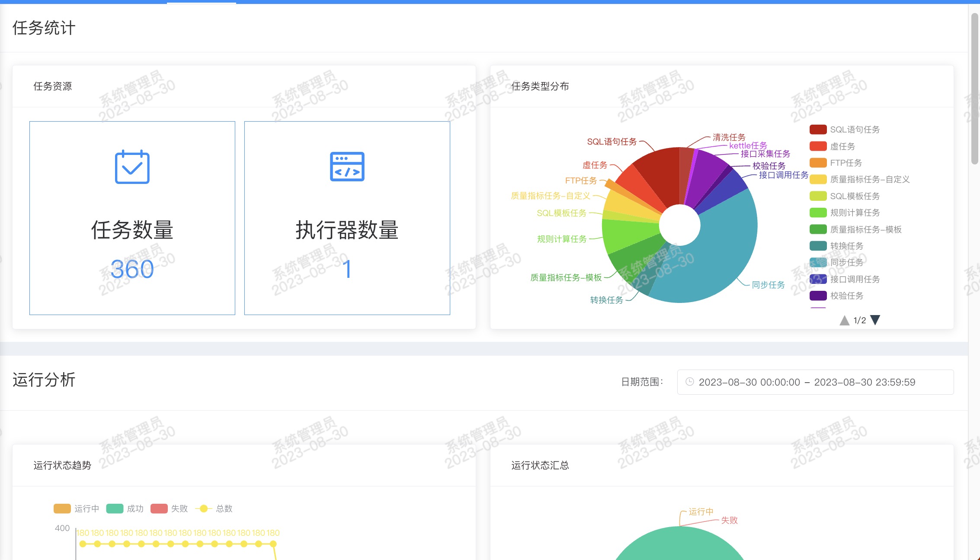The image size is (980, 560).
Task: Click the 1/2 legend page indicator
Action: [860, 320]
